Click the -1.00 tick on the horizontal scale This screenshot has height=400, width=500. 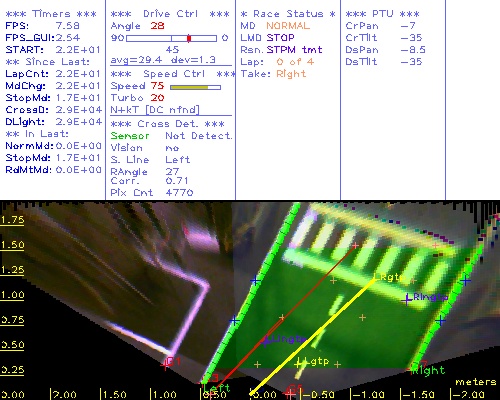[368, 395]
